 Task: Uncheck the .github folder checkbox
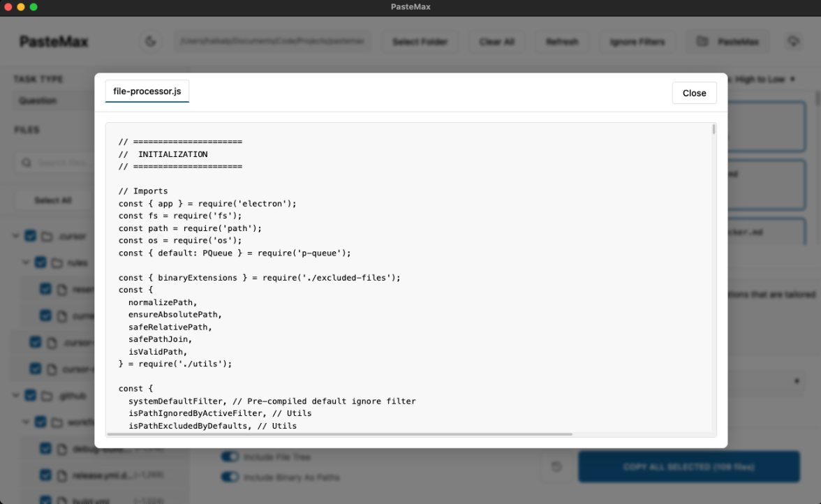coord(30,395)
